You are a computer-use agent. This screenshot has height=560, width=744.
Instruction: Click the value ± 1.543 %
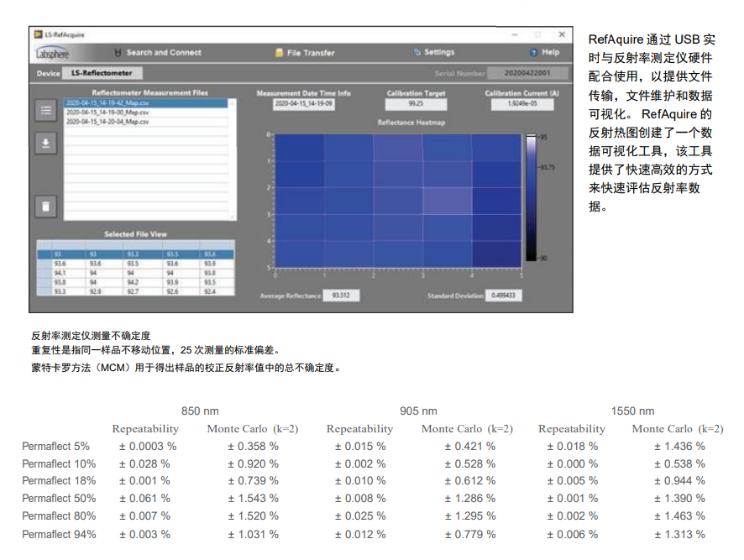253,499
